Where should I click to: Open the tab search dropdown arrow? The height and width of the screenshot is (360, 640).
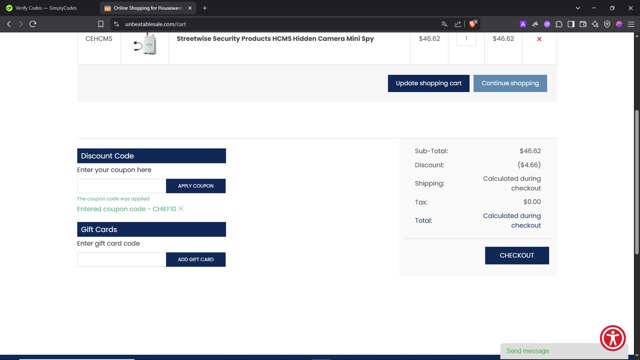click(578, 8)
